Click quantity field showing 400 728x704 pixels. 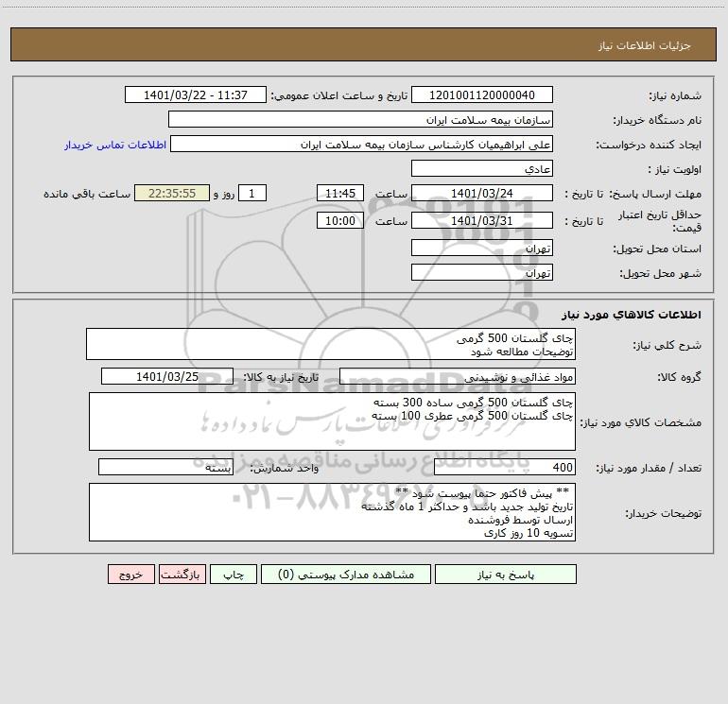click(x=505, y=467)
